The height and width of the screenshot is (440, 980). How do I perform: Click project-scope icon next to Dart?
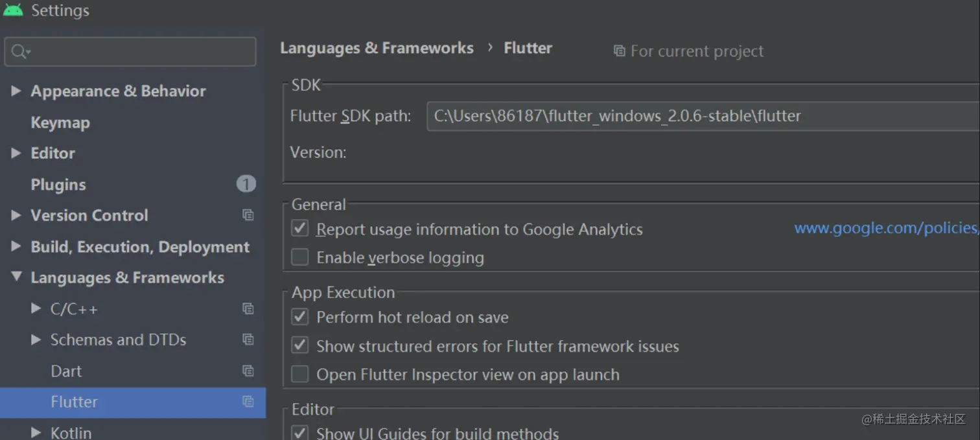(248, 371)
